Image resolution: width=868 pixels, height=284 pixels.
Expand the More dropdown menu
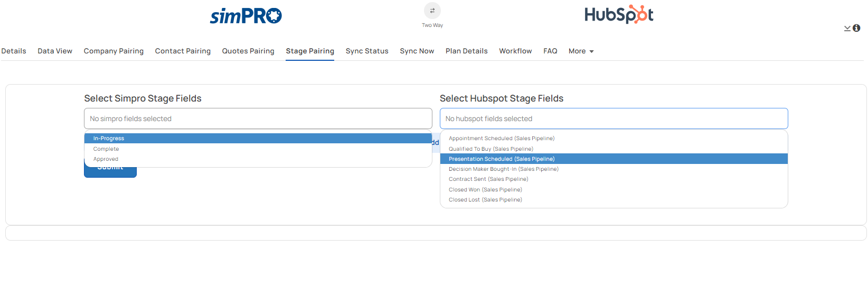pyautogui.click(x=581, y=51)
